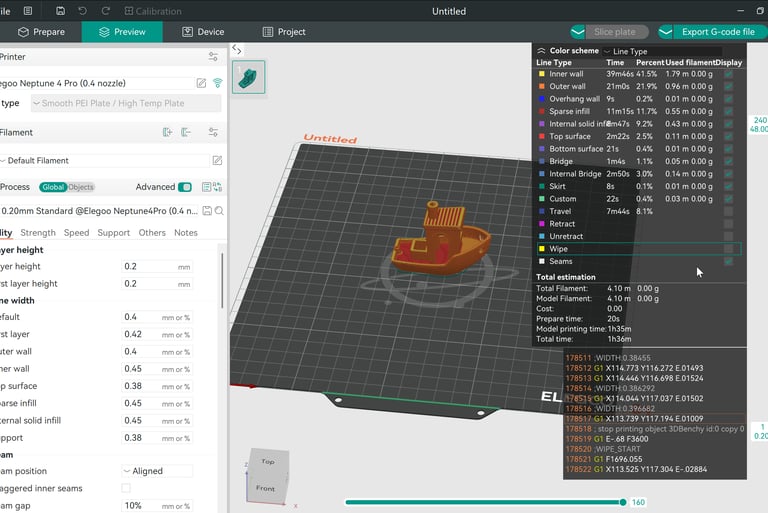768x513 pixels.
Task: Click the Inner wall line width field
Action: click(x=157, y=369)
